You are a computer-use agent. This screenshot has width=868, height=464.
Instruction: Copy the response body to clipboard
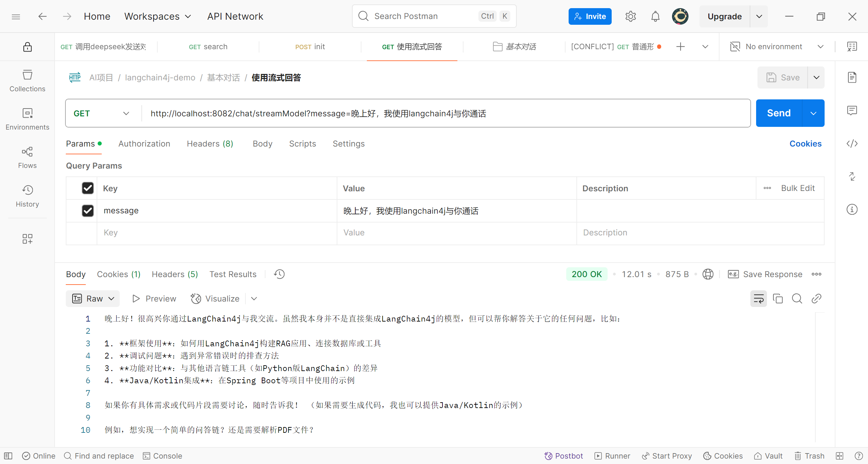777,298
